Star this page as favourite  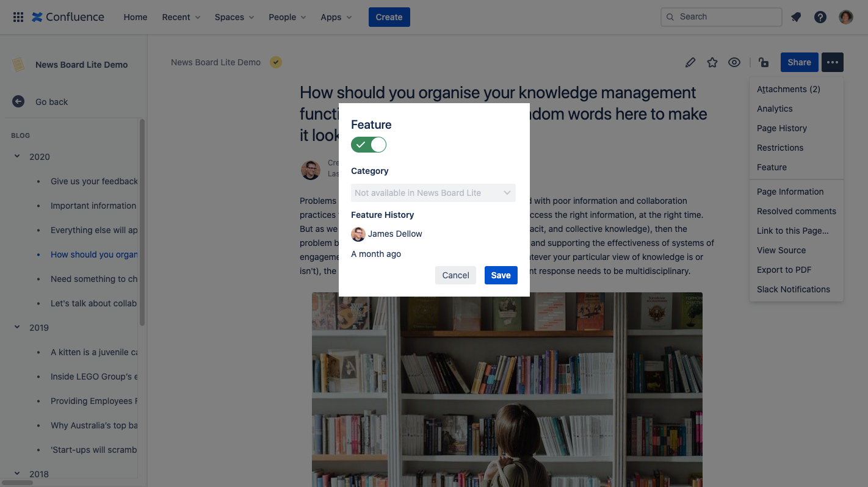(712, 62)
